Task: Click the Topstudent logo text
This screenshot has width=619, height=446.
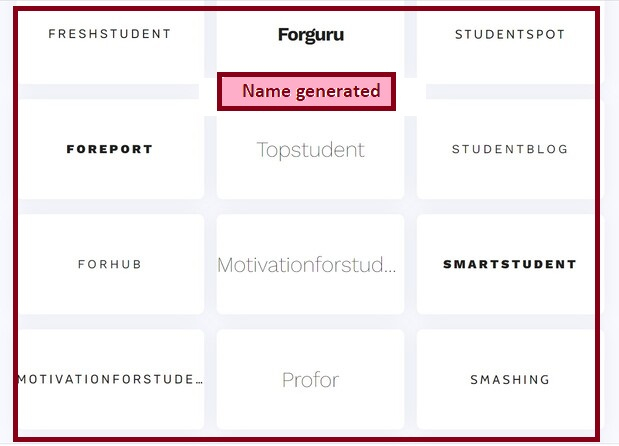Action: (310, 150)
